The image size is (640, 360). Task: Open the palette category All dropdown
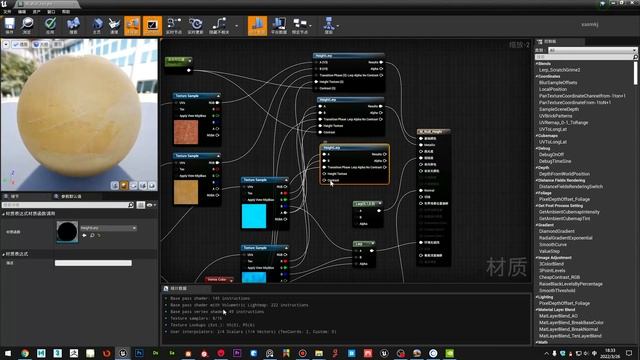pyautogui.click(x=592, y=50)
